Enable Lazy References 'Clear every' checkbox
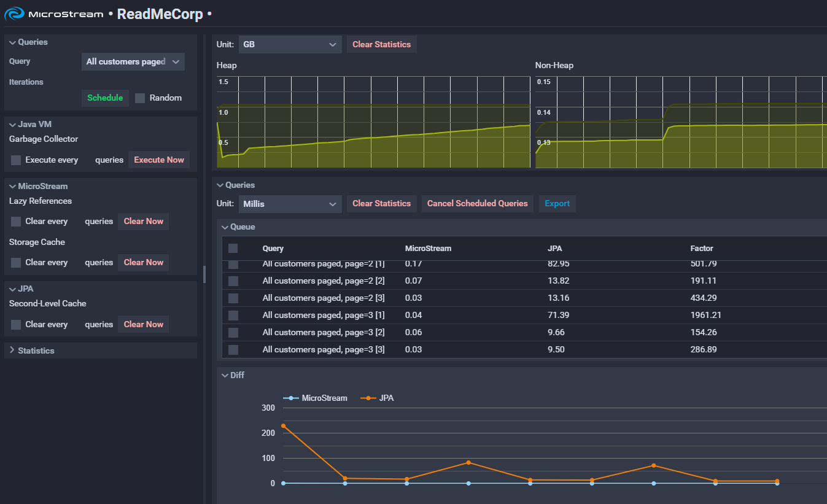Viewport: 827px width, 504px height. click(16, 222)
